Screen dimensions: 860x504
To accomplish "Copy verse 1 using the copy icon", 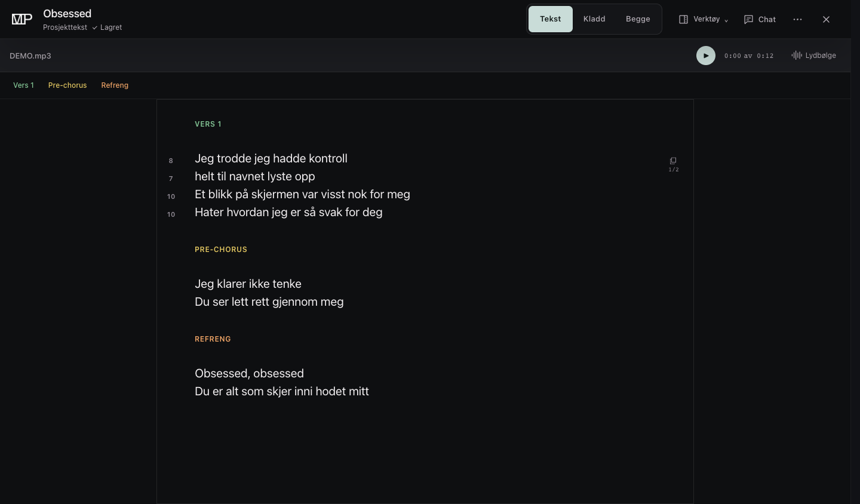I will [x=673, y=161].
